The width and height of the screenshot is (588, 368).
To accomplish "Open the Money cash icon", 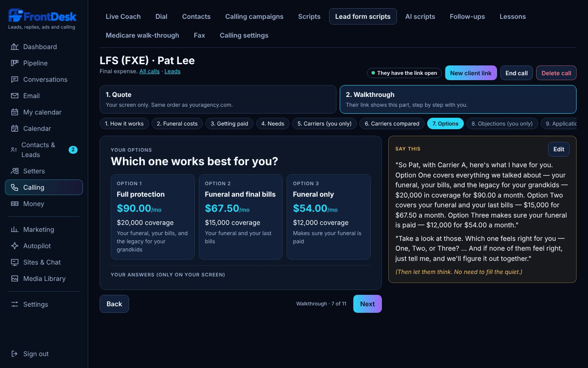I will [15, 204].
